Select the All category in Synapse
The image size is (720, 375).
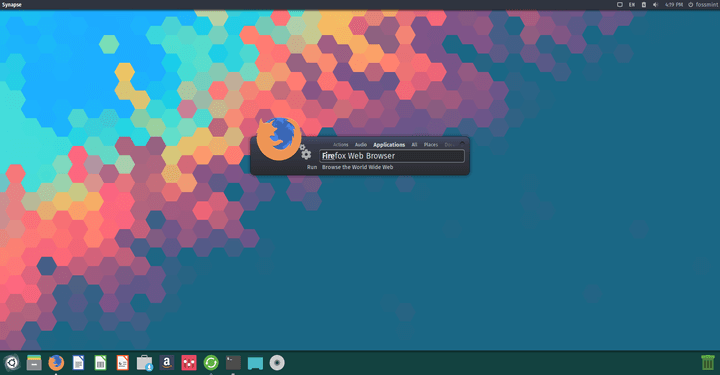coord(414,145)
